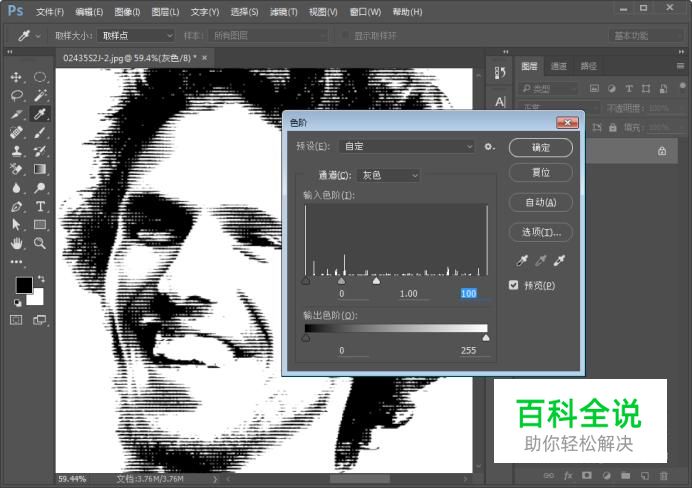The image size is (692, 488).
Task: Open the workspace switcher dropdown
Action: pos(645,35)
